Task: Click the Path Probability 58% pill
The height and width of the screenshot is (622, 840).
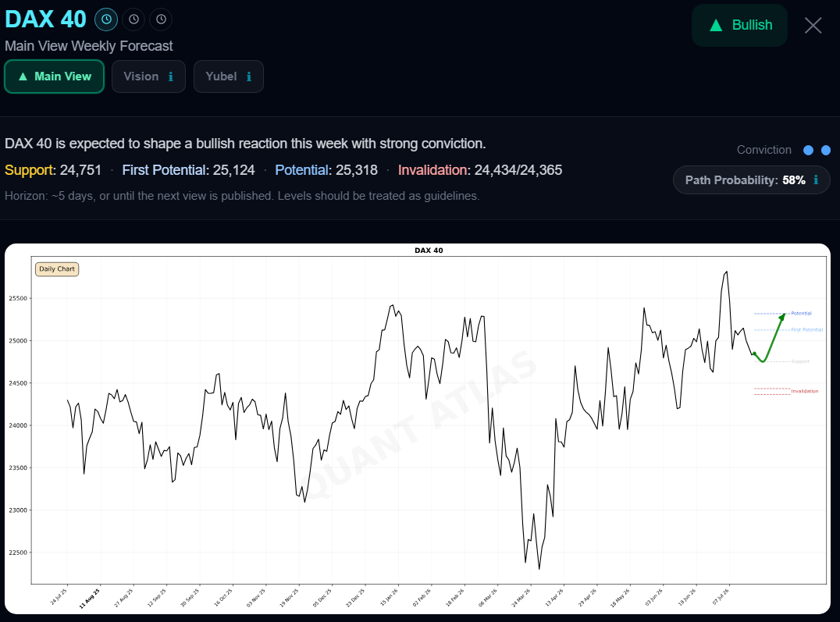Action: (x=752, y=180)
